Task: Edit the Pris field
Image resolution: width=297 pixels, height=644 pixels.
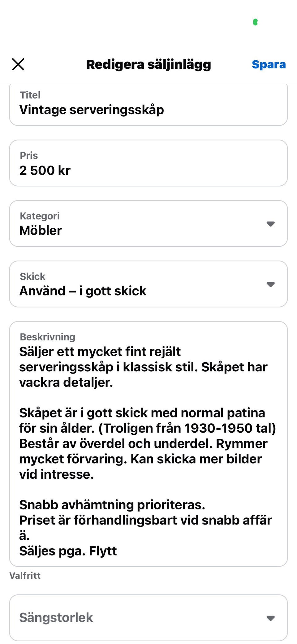Action: coord(148,163)
